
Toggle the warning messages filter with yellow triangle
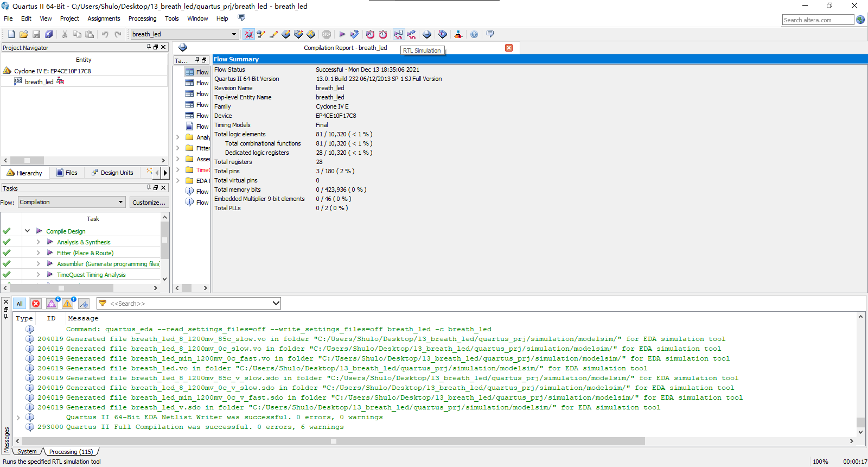(x=68, y=303)
